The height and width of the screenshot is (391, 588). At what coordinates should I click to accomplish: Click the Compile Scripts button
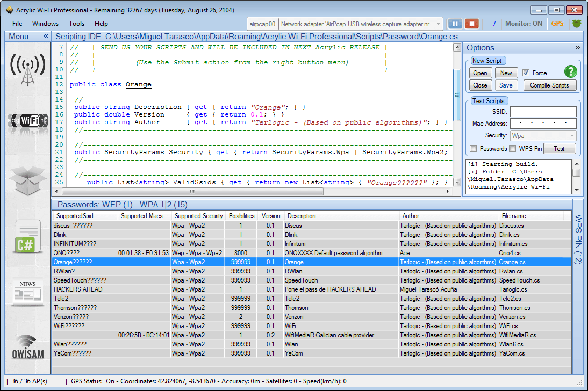[x=549, y=85]
